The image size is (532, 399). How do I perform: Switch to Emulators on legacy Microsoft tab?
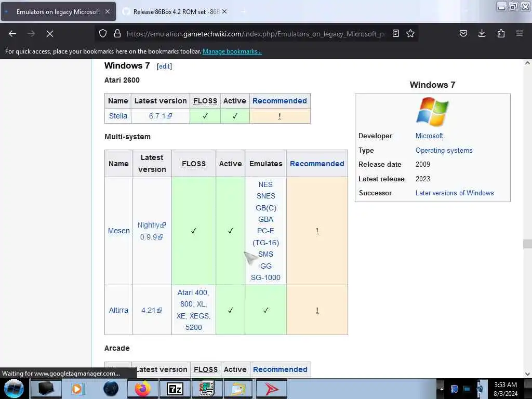point(58,12)
